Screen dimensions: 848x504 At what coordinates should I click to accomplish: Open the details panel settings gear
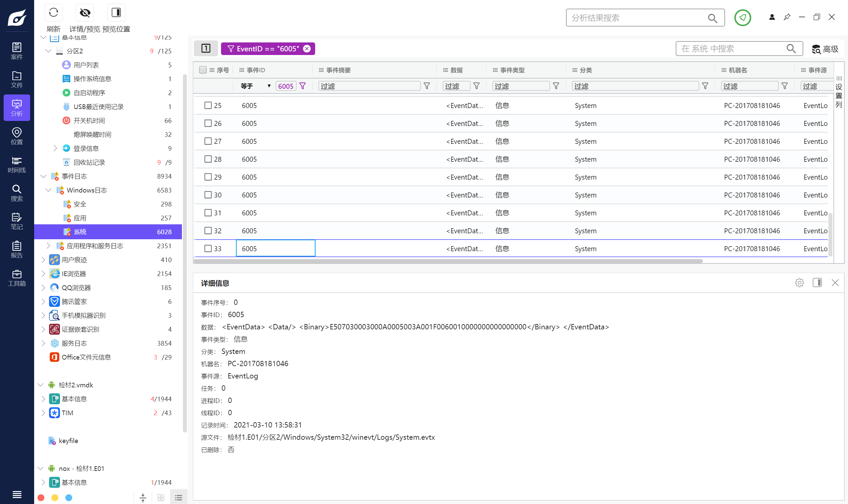(x=799, y=283)
